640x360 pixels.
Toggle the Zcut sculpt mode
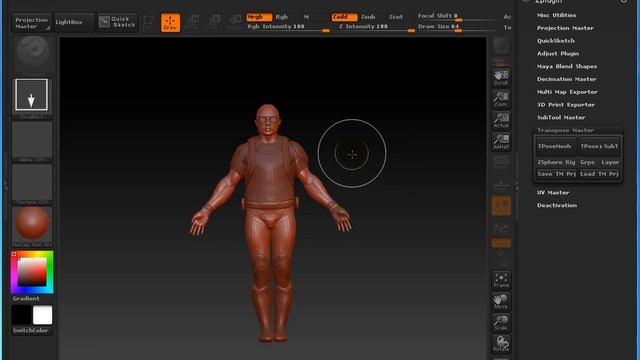396,17
